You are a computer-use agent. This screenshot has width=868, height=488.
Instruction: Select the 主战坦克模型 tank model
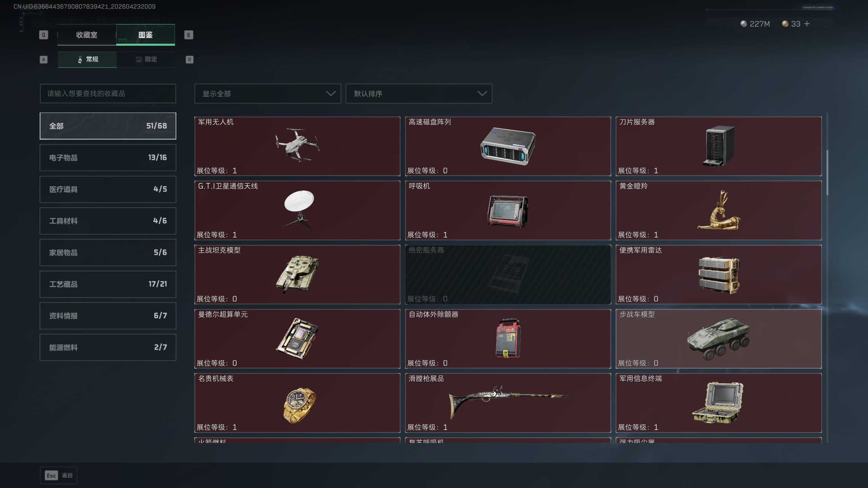pos(297,274)
